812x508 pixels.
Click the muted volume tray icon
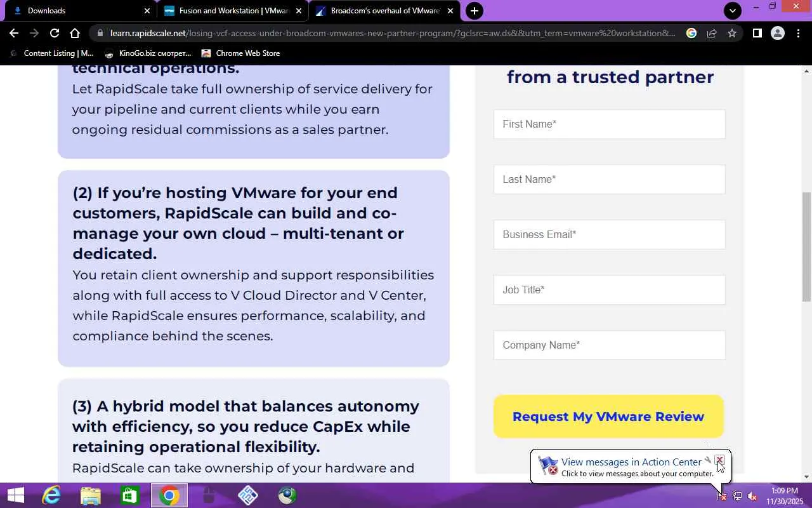752,496
